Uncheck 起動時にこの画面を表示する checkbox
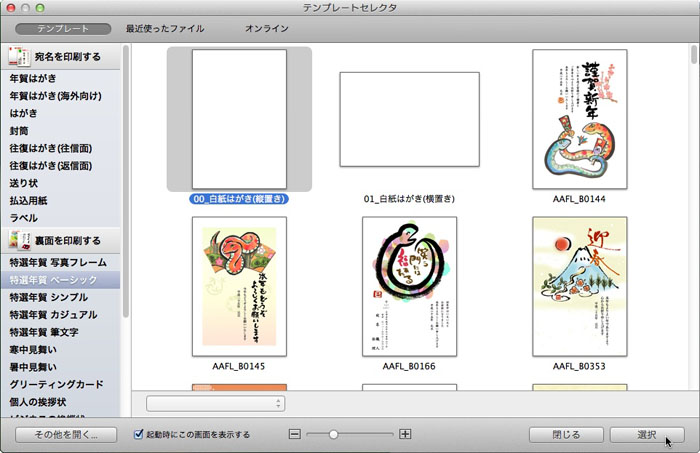 pyautogui.click(x=140, y=435)
